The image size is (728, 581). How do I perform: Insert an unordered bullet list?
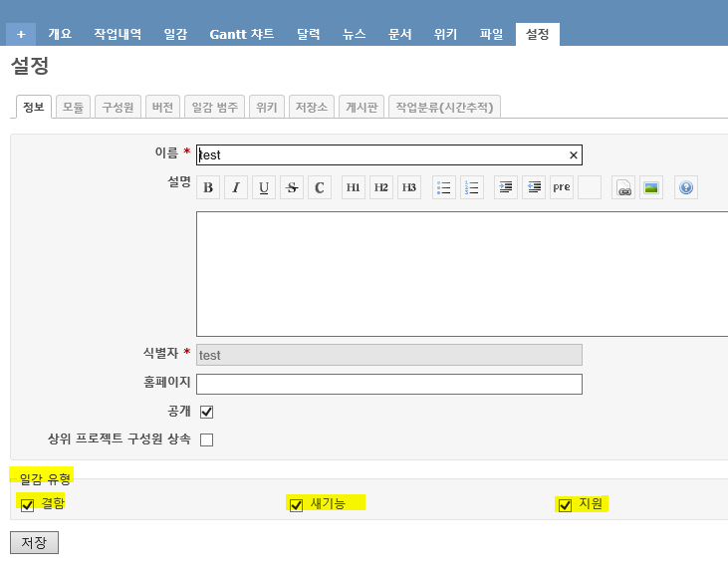[444, 187]
